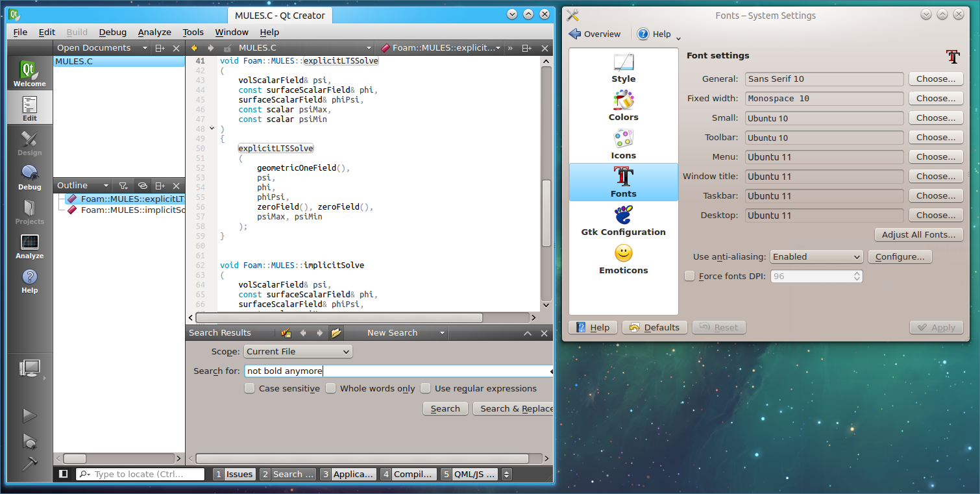
Task: Switch to Welcome mode in Qt Creator
Action: click(x=30, y=73)
